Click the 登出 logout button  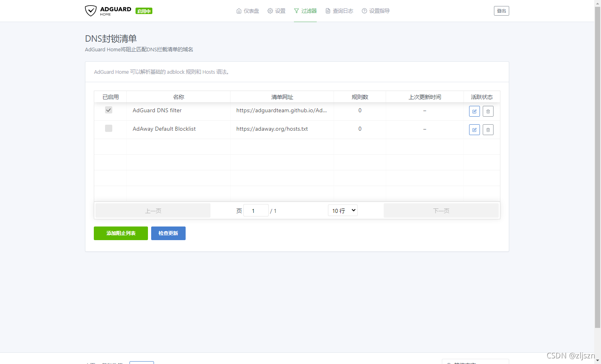click(x=502, y=11)
